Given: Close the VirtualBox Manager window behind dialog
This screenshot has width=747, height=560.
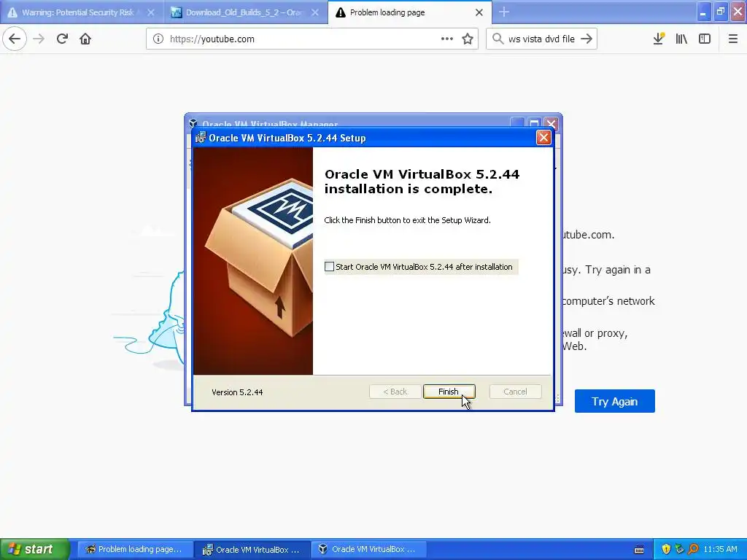Looking at the screenshot, I should (551, 123).
